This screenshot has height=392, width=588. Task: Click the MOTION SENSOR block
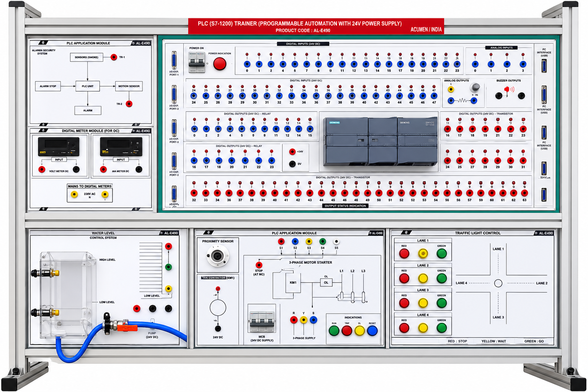(129, 86)
